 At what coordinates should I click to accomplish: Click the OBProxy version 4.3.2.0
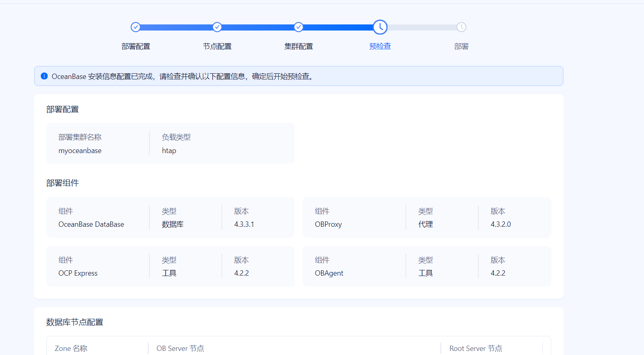point(501,224)
